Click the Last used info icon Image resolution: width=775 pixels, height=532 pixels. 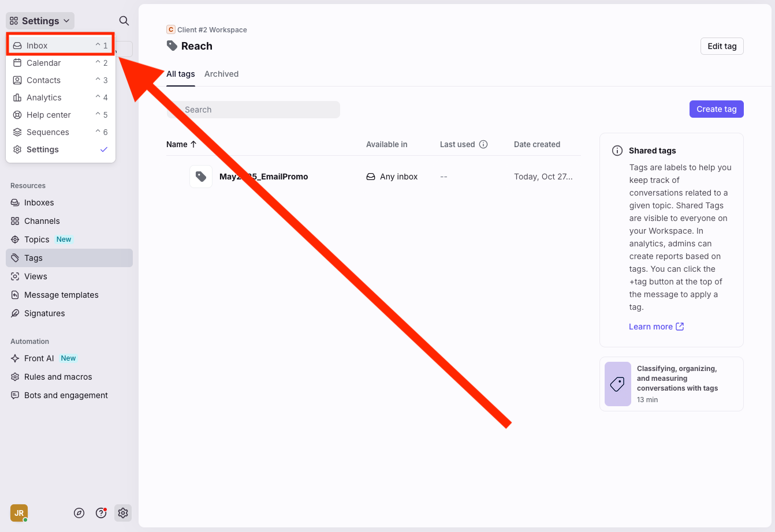483,144
